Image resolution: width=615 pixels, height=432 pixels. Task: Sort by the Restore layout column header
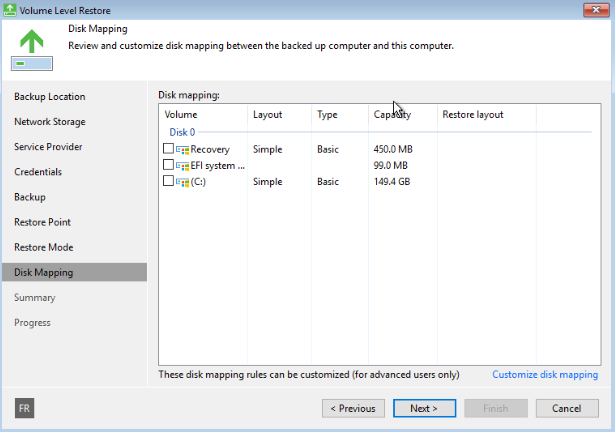[487, 115]
